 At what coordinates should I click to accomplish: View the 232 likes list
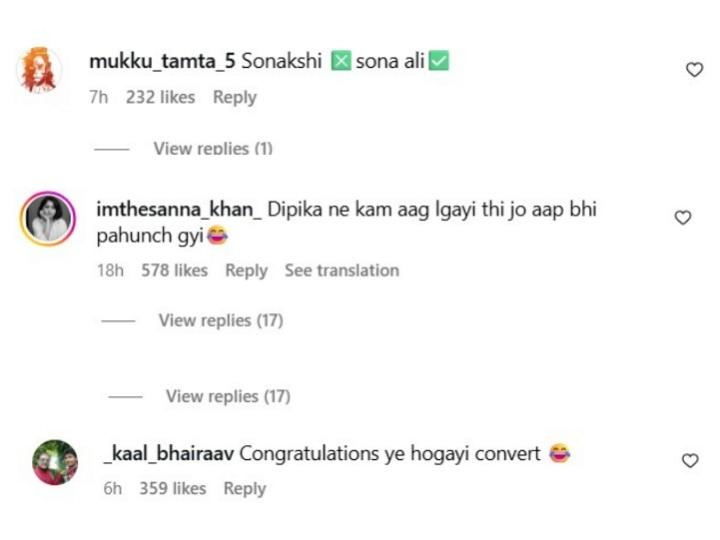click(160, 97)
